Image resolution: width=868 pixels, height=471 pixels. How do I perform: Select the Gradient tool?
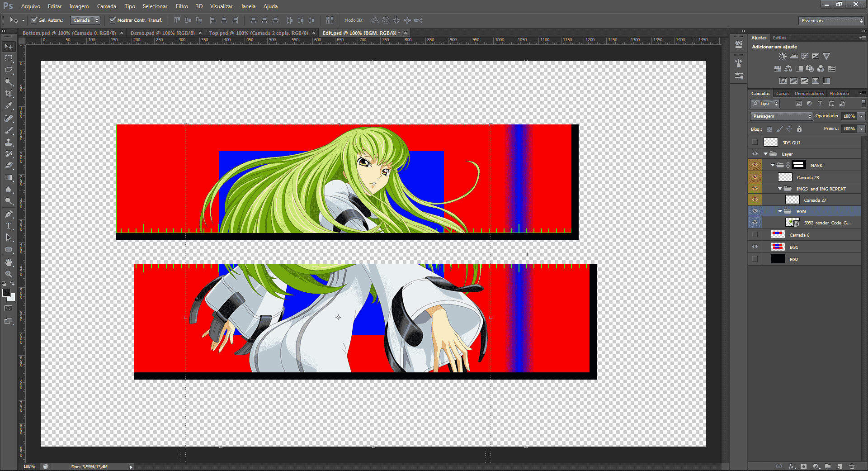coord(9,177)
